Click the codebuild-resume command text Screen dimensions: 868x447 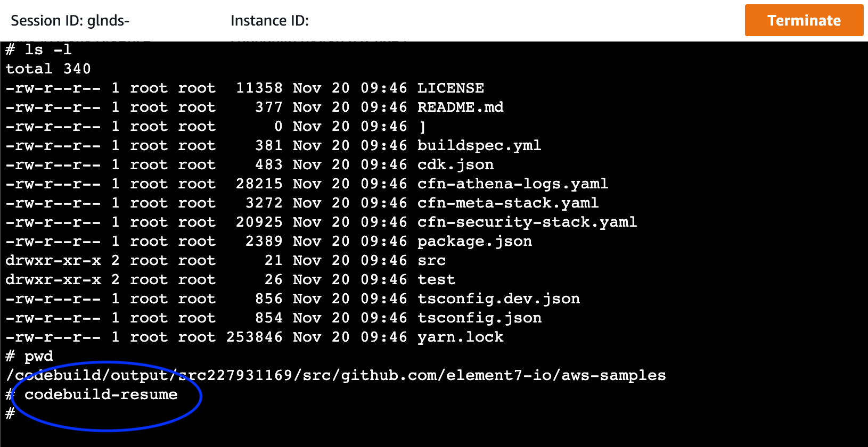pyautogui.click(x=101, y=394)
